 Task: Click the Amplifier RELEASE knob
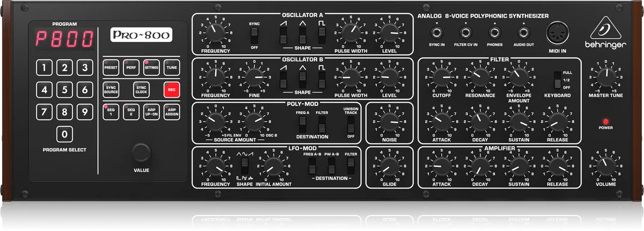pos(557,167)
